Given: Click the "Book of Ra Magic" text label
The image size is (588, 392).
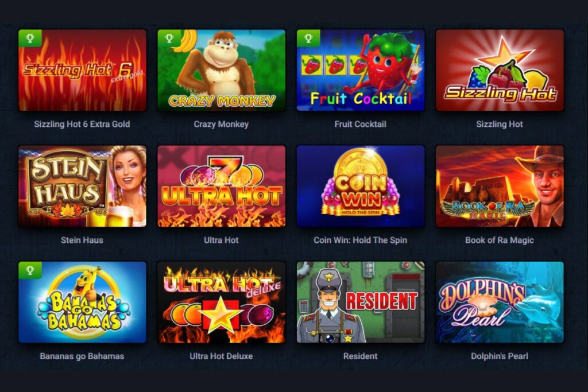Looking at the screenshot, I should [x=500, y=240].
